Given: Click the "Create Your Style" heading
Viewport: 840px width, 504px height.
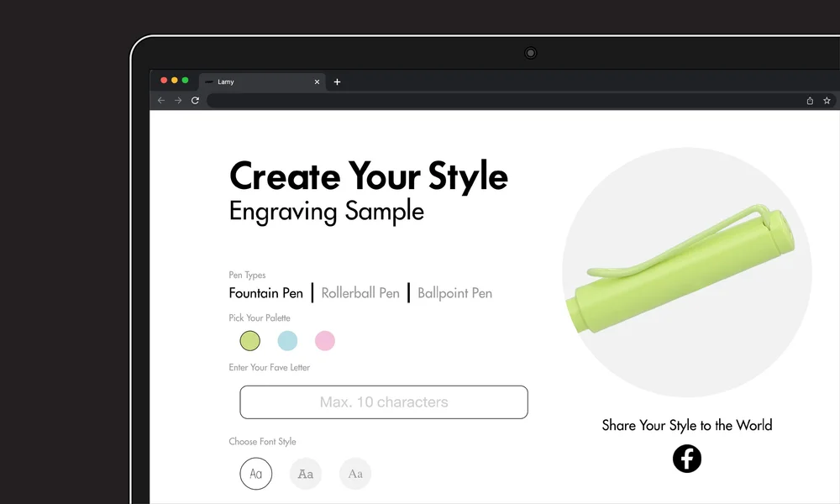Looking at the screenshot, I should [369, 176].
